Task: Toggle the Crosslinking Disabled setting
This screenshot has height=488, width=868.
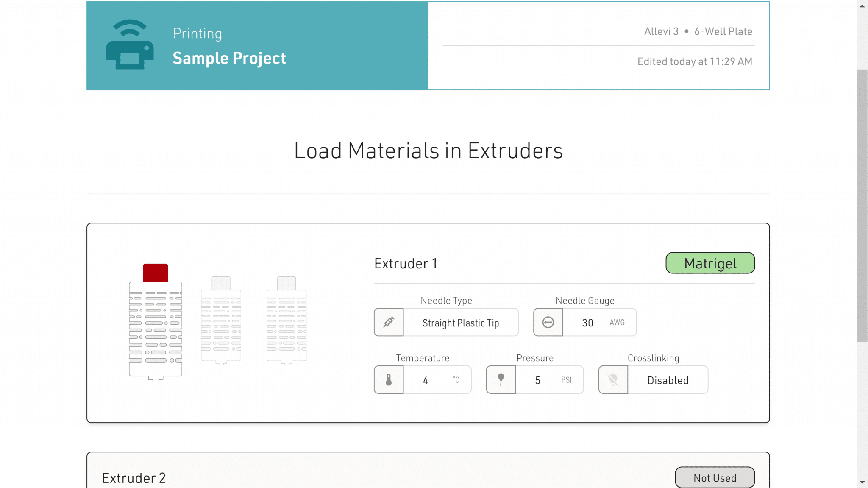Action: pyautogui.click(x=668, y=380)
